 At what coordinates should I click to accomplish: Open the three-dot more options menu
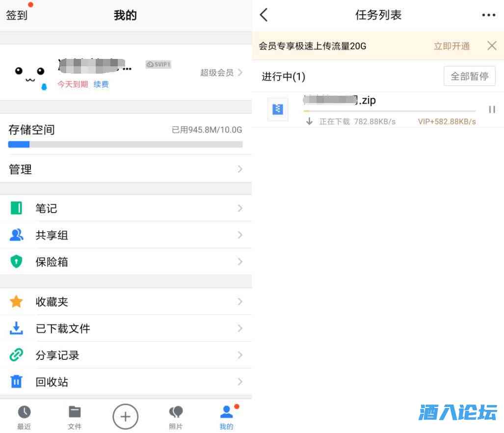[489, 15]
